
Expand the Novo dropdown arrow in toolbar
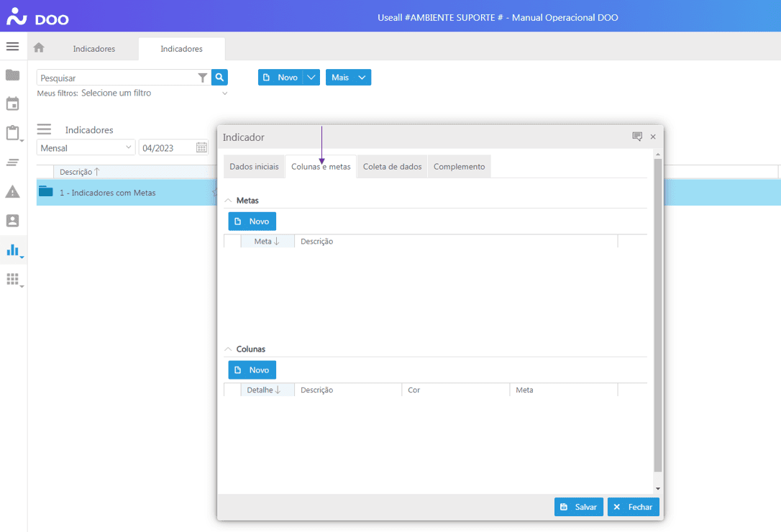pyautogui.click(x=311, y=77)
